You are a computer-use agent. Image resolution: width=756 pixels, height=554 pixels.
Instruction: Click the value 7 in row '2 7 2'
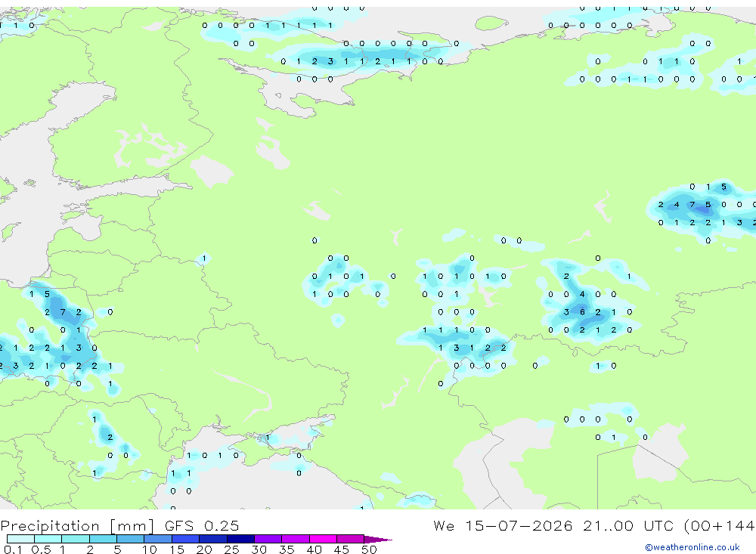click(x=63, y=312)
